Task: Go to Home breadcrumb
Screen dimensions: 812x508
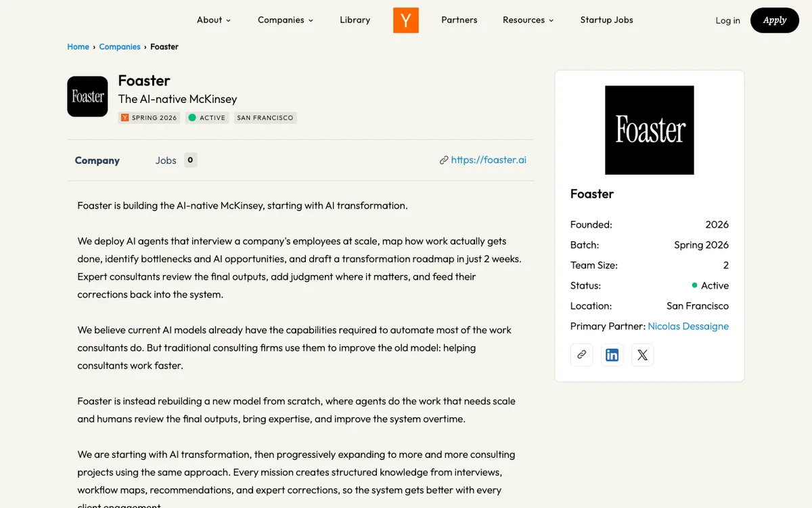Action: [78, 47]
